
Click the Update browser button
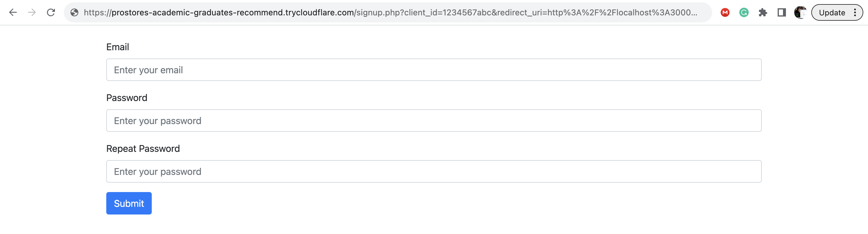pyautogui.click(x=832, y=12)
